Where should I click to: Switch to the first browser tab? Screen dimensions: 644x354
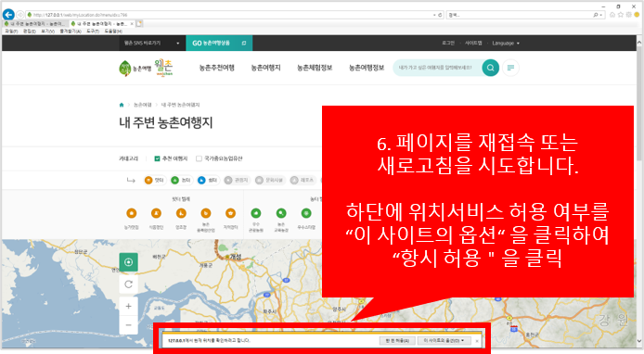[35, 24]
